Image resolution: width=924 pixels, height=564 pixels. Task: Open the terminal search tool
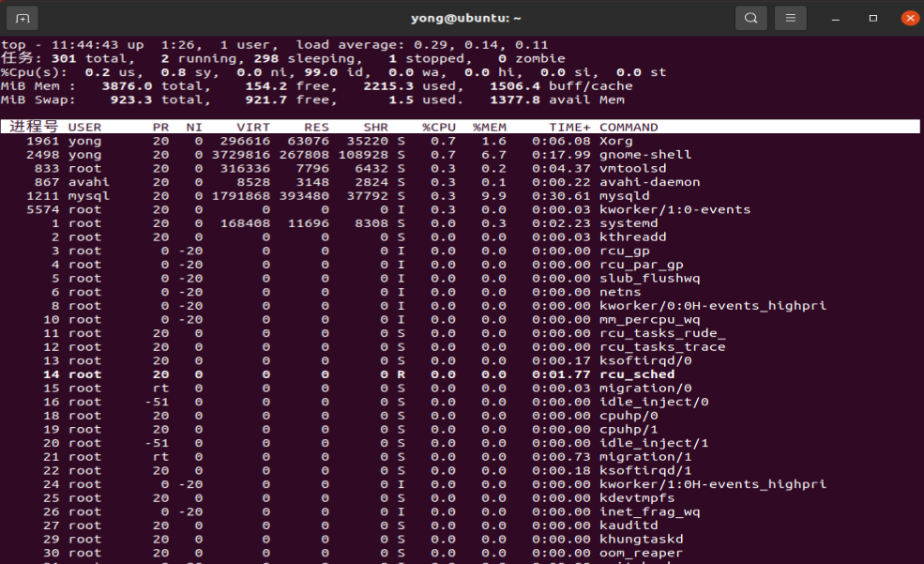click(750, 18)
